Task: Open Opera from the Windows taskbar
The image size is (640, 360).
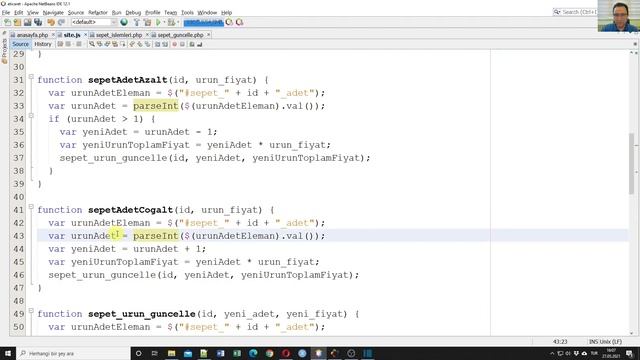Action: (x=286, y=353)
